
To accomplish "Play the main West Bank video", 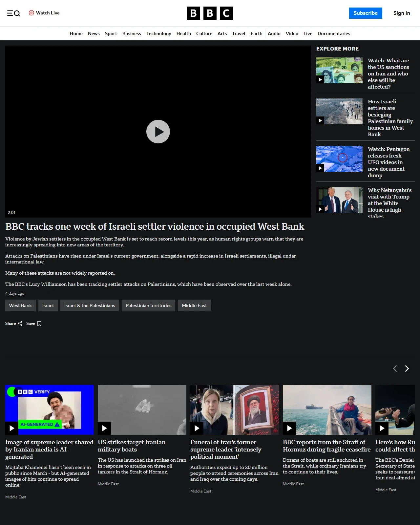I will point(158,132).
